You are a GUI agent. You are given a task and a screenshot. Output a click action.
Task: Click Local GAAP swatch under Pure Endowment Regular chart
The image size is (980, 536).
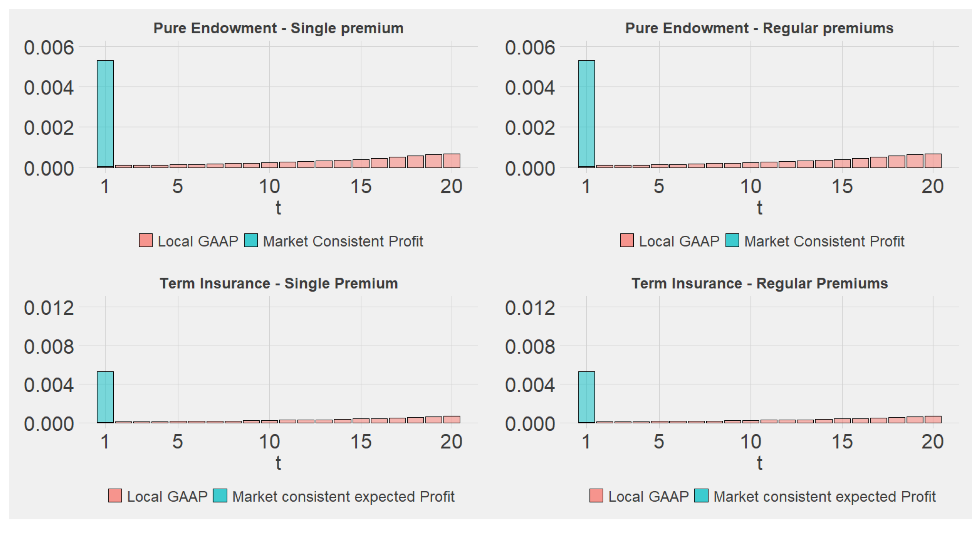click(627, 240)
